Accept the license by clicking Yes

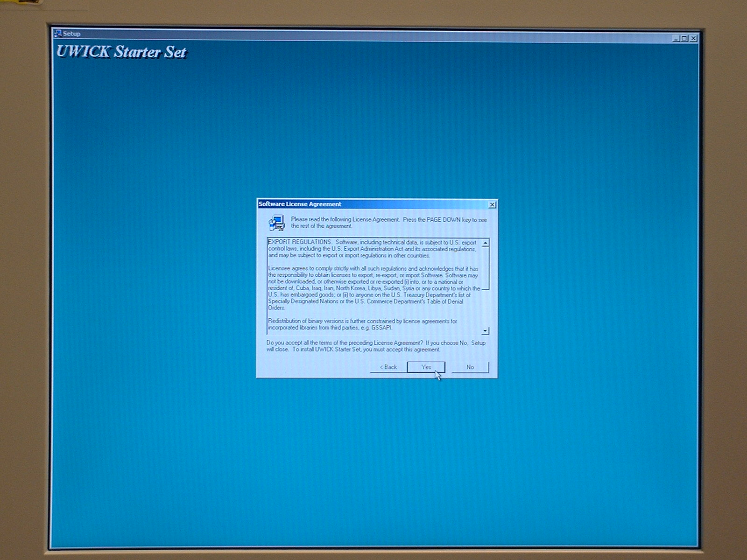click(x=426, y=367)
